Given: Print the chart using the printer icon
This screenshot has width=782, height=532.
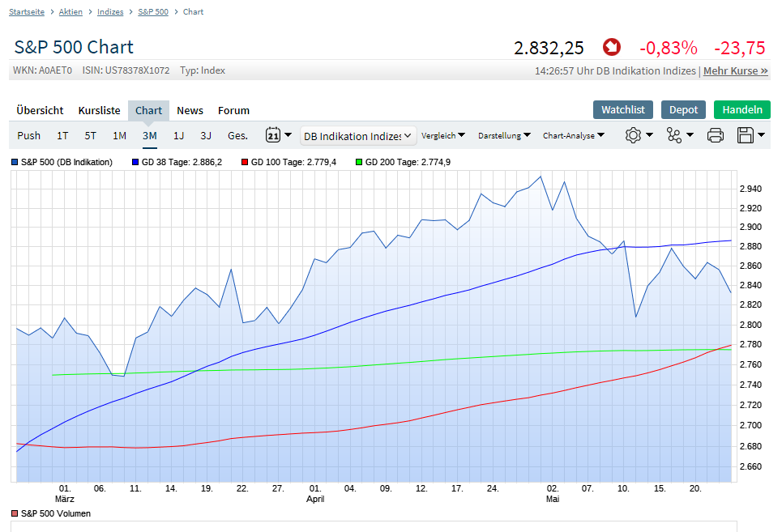Looking at the screenshot, I should tap(715, 135).
